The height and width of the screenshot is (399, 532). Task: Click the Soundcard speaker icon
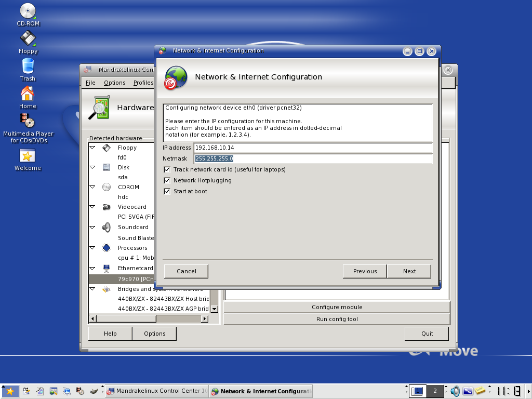click(x=107, y=227)
